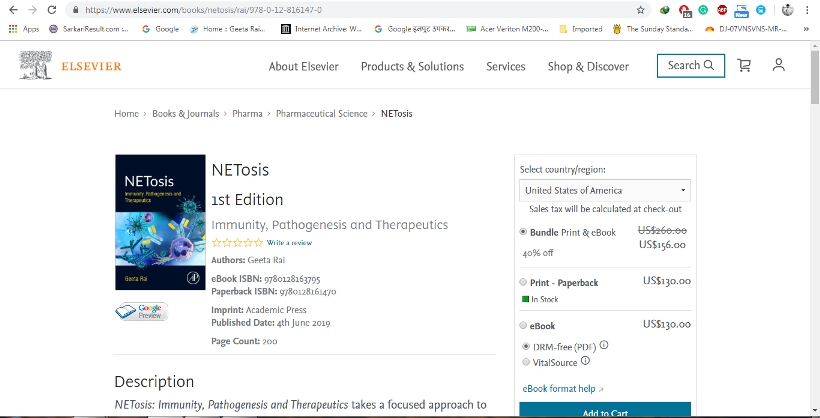Go forward in browser history
Viewport: 820px width, 418px height.
pos(32,10)
